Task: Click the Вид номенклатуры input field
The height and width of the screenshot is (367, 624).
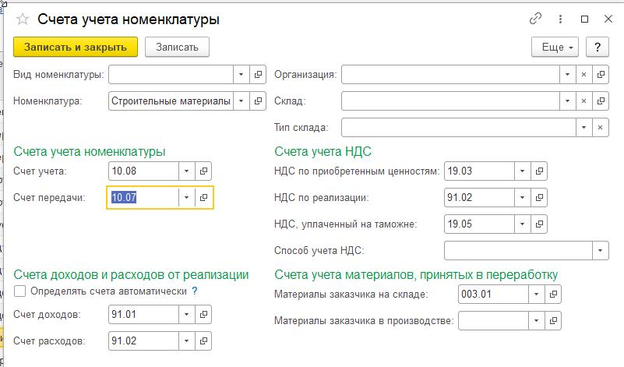Action: pyautogui.click(x=171, y=74)
